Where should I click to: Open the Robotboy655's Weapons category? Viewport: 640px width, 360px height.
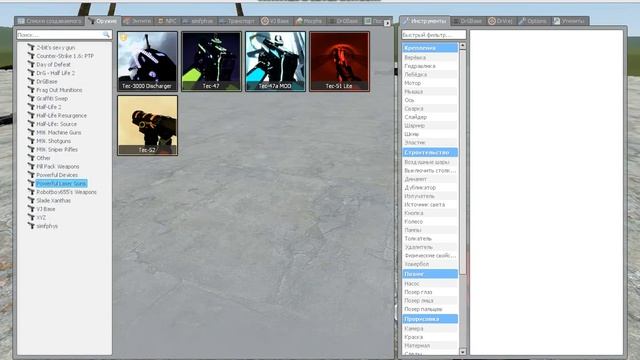tap(66, 192)
